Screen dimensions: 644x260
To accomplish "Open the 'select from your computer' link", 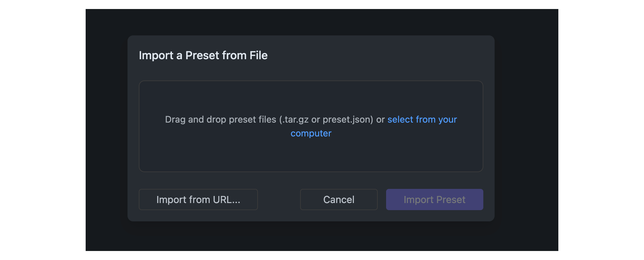I will 422,120.
